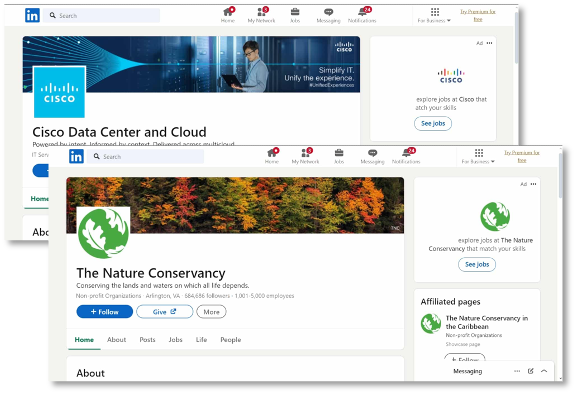This screenshot has width=577, height=395.
Task: Expand Messaging panel with chevron
Action: [544, 371]
